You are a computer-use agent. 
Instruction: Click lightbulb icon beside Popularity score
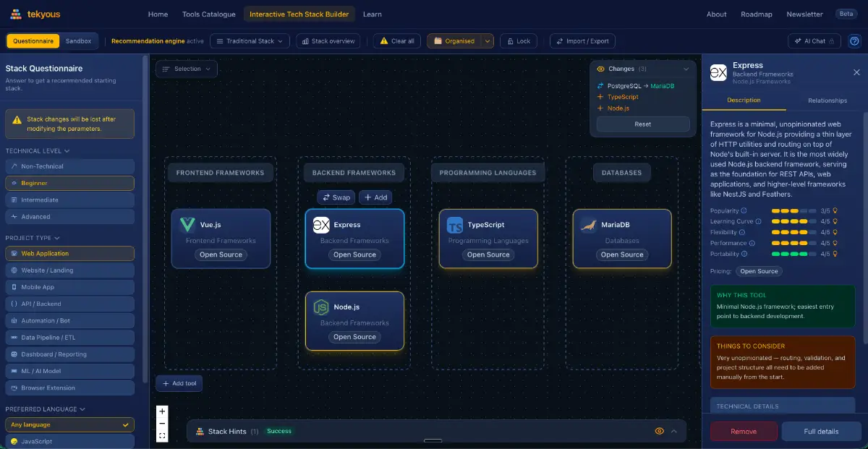[835, 210]
